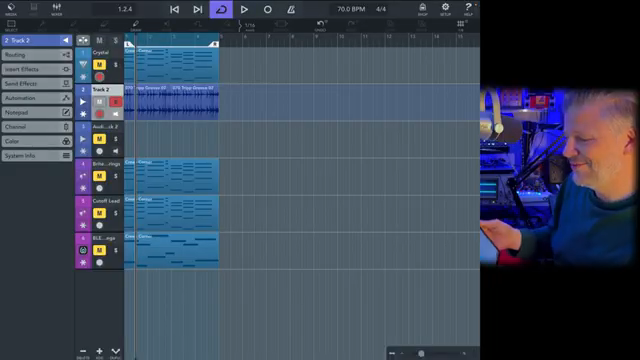Unmute the Brite...rings track
The width and height of the screenshot is (640, 360).
click(x=99, y=176)
